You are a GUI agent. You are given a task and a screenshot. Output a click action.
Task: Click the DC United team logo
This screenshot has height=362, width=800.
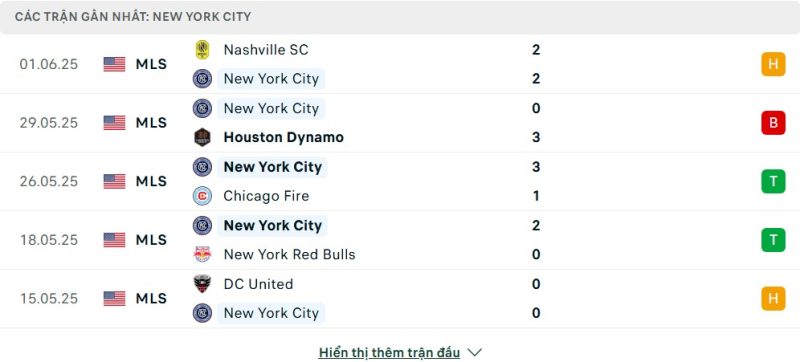pos(203,284)
